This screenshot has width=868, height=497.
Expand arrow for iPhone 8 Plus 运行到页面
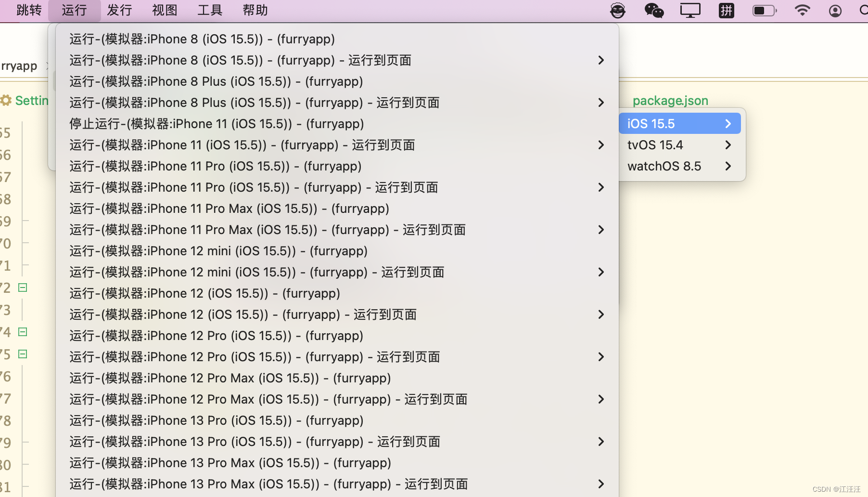(601, 103)
